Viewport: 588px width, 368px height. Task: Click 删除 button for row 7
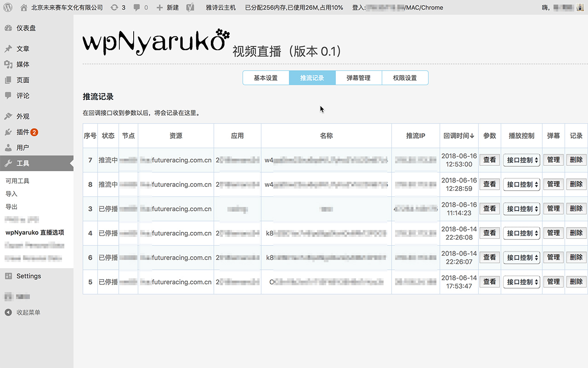click(576, 160)
